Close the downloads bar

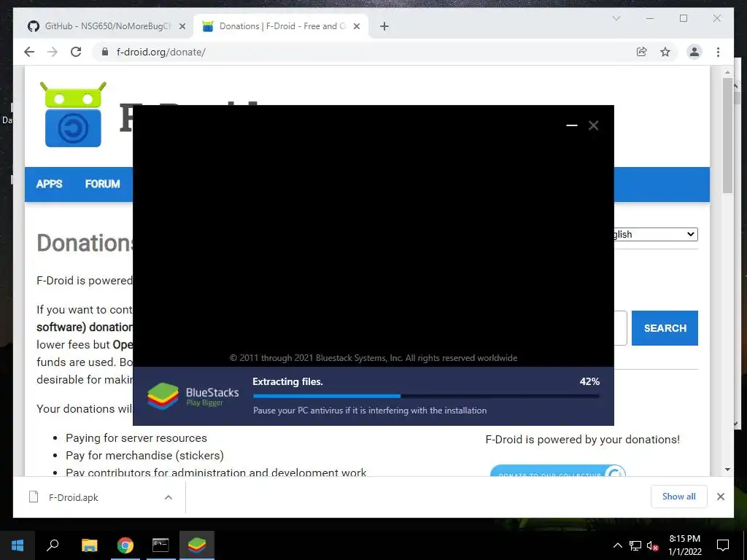pyautogui.click(x=720, y=497)
